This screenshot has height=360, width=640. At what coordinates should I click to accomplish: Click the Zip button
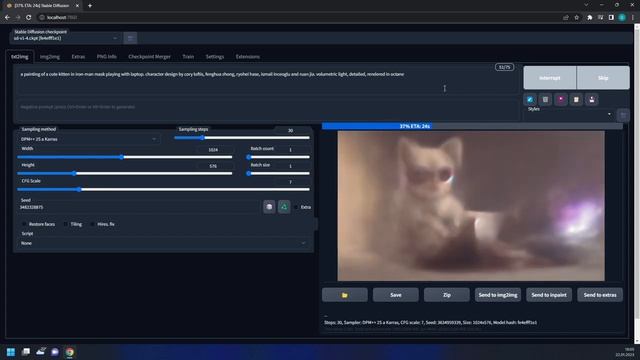[x=447, y=295]
